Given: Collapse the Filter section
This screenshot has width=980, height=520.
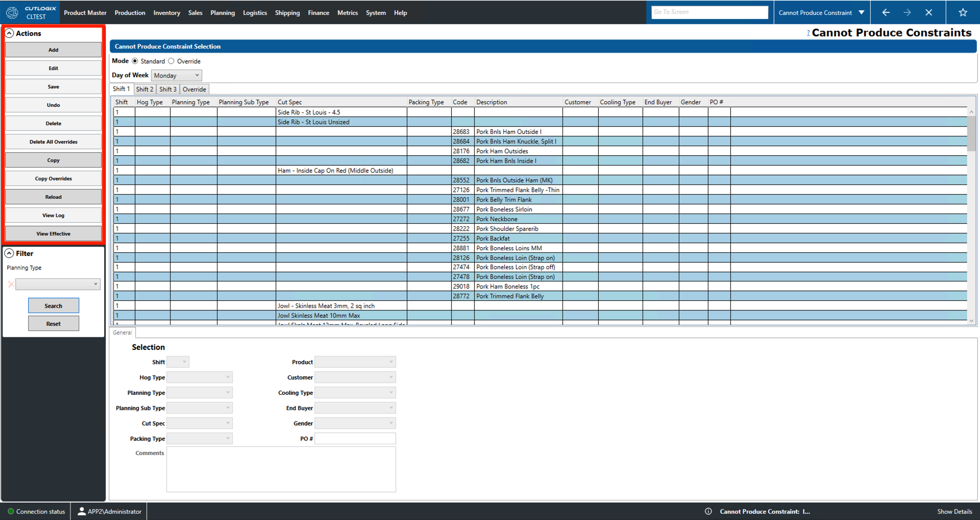Looking at the screenshot, I should point(10,253).
